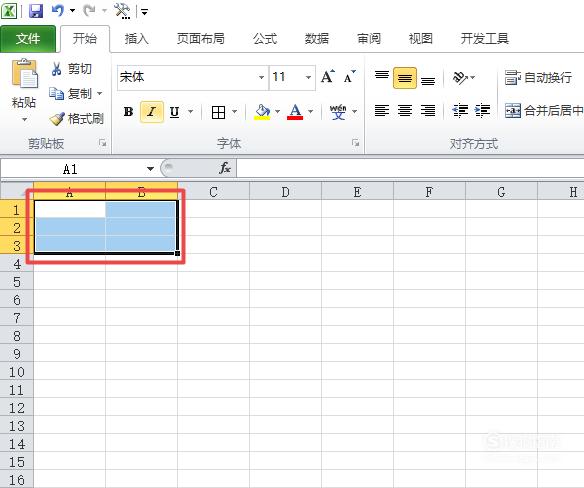Toggle bold formatting
This screenshot has width=584, height=488.
point(128,111)
